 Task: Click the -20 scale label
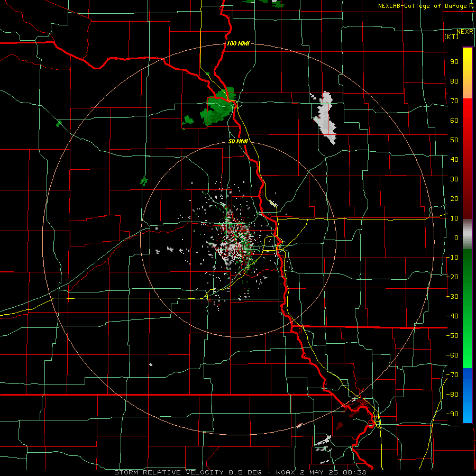coord(452,277)
